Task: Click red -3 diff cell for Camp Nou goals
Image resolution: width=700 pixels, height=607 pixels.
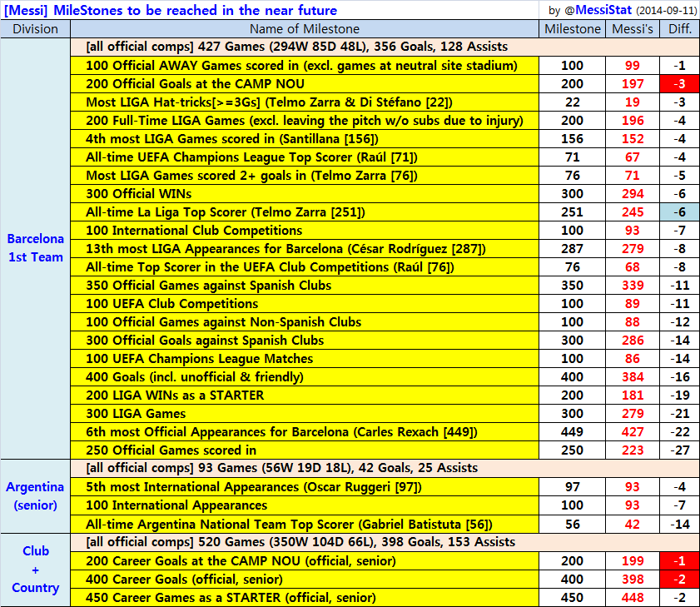Action: [680, 84]
